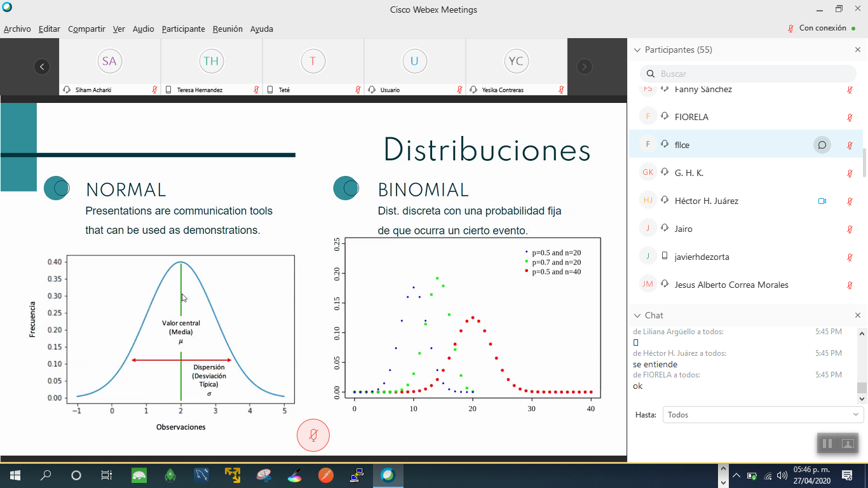Click the self-view person icon in the floating control
The height and width of the screenshot is (488, 868).
(x=848, y=444)
